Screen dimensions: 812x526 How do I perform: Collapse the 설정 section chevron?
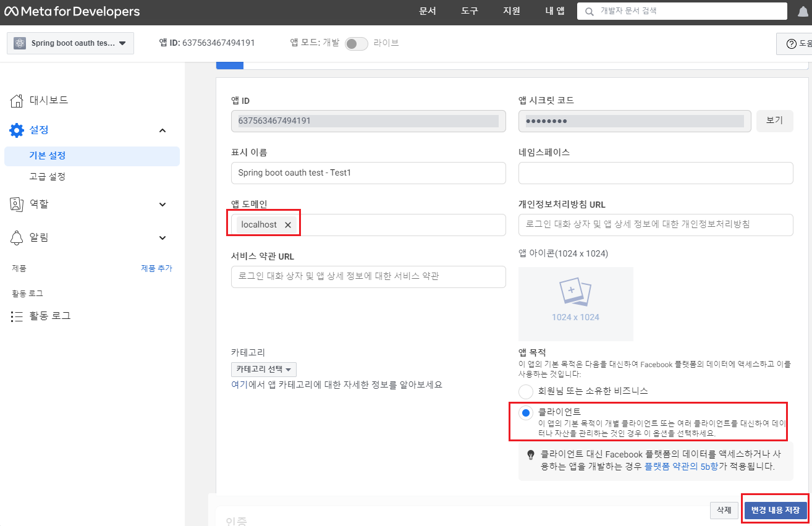tap(163, 130)
